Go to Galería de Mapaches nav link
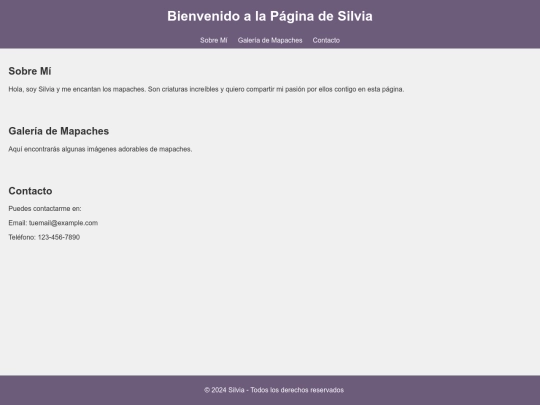The image size is (540, 405). pos(270,40)
